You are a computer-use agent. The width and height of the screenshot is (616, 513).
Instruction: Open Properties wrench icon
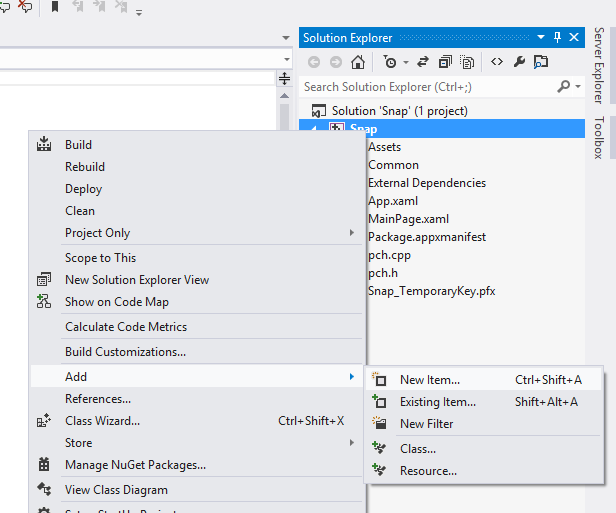[x=519, y=62]
